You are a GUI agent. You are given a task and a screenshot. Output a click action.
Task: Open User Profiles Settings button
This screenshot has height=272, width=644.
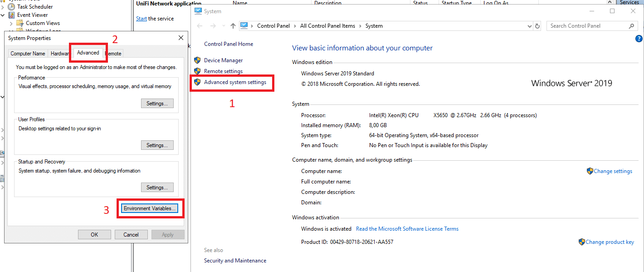[x=157, y=145]
